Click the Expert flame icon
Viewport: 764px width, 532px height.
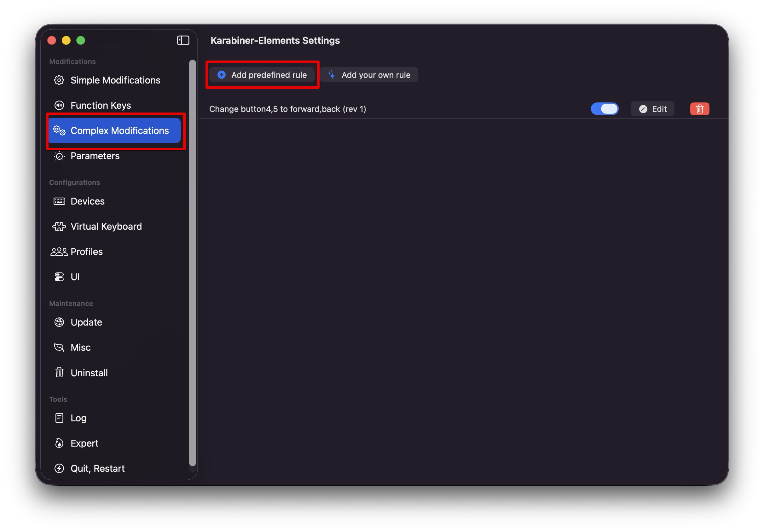click(59, 443)
